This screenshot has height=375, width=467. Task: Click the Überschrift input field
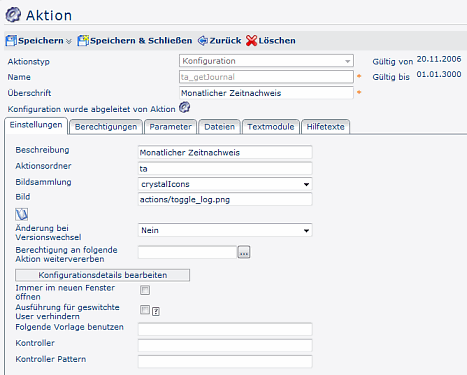pyautogui.click(x=266, y=93)
